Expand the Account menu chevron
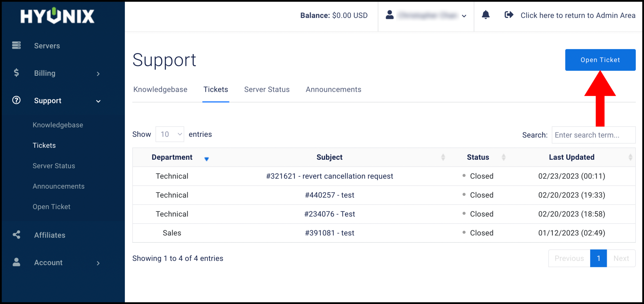Image resolution: width=644 pixels, height=304 pixels. tap(98, 263)
